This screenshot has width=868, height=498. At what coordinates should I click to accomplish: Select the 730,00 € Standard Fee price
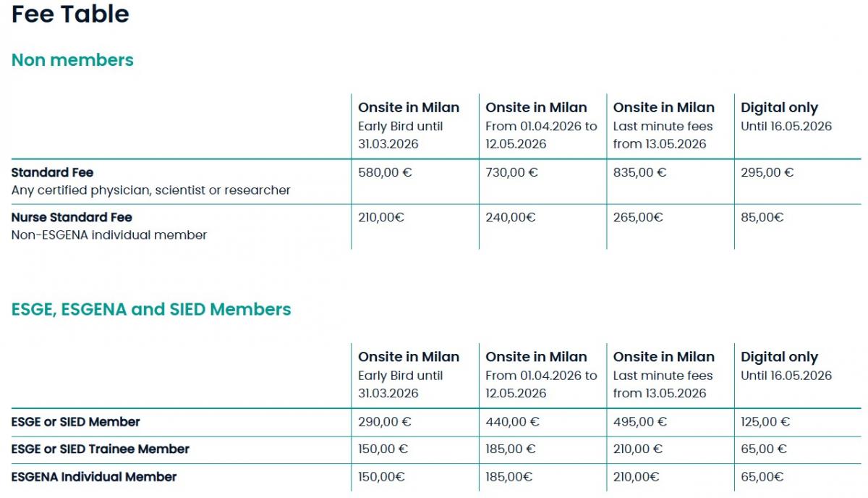[x=512, y=173]
